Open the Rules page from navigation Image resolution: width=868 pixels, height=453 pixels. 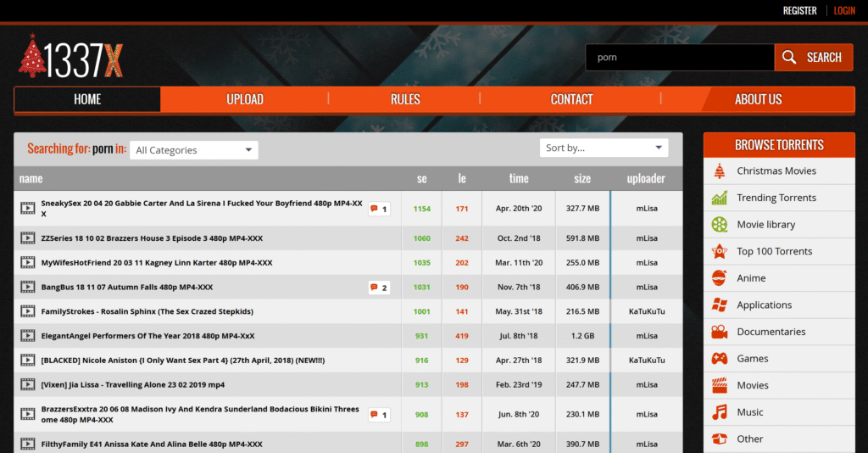[405, 99]
